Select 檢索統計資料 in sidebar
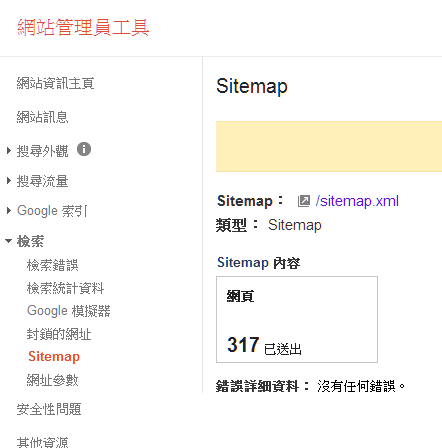Screen dimensions: 442x448 [65, 288]
